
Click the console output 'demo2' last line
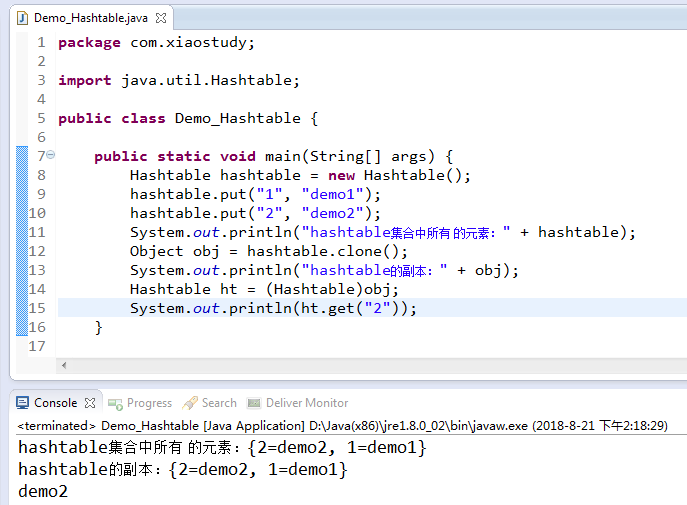pyautogui.click(x=43, y=491)
